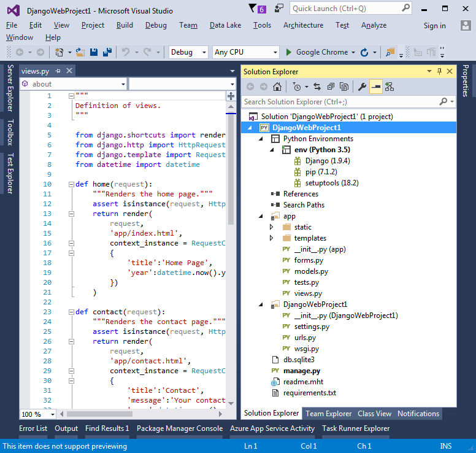Click the Redo toolbar icon
476x453 pixels.
point(148,52)
